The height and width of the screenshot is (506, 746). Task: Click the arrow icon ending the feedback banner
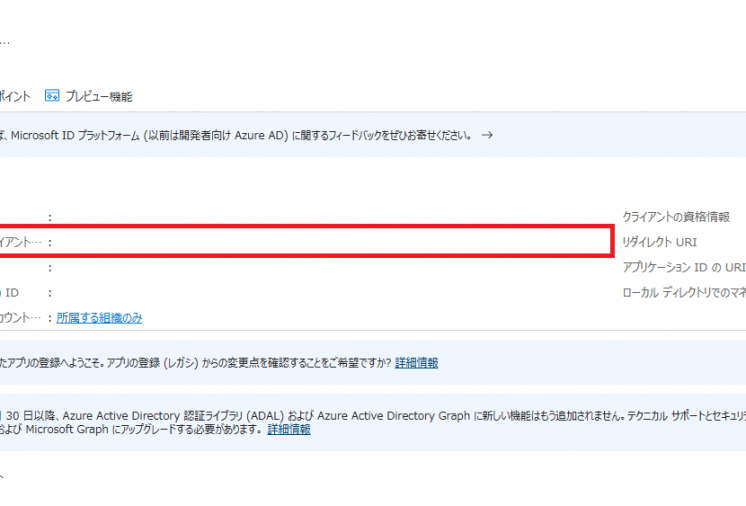click(x=487, y=135)
